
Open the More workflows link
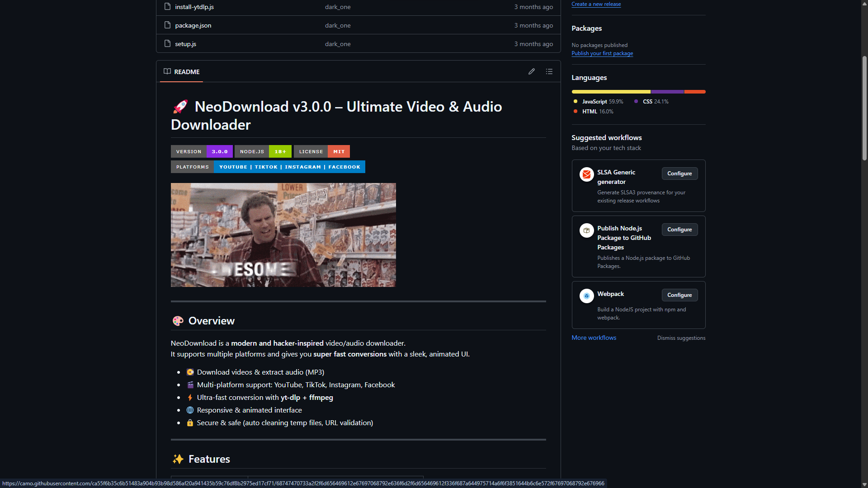coord(594,338)
